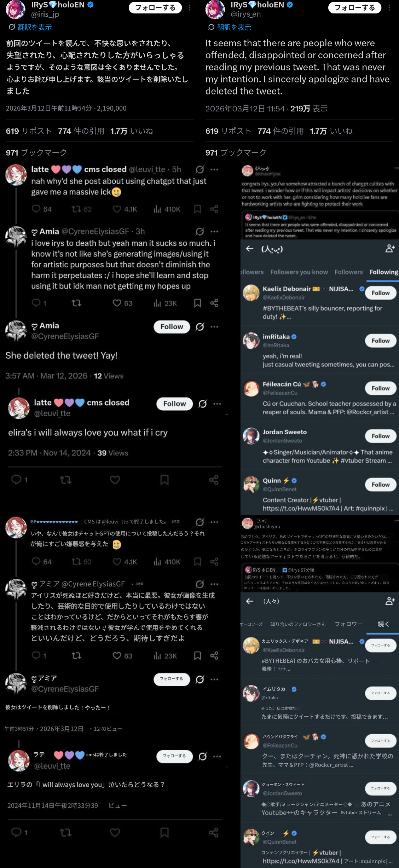Follow Kaelix Debonair
The image size is (399, 868).
pyautogui.click(x=381, y=293)
